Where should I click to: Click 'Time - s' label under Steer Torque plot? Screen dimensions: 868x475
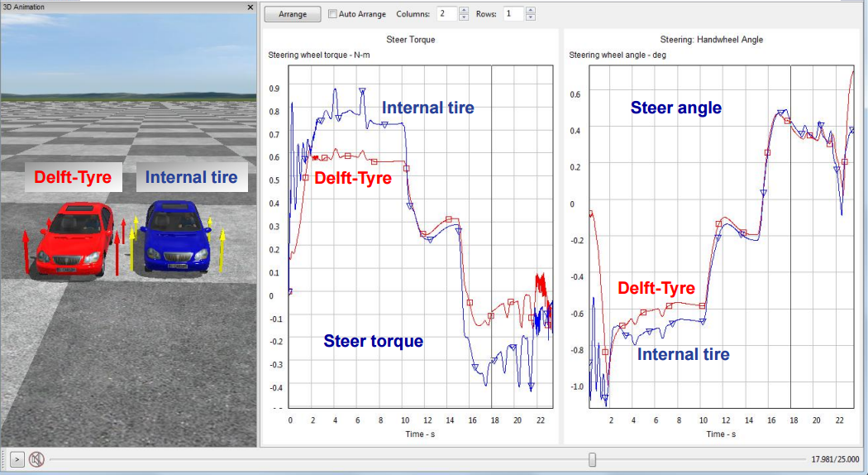click(420, 434)
